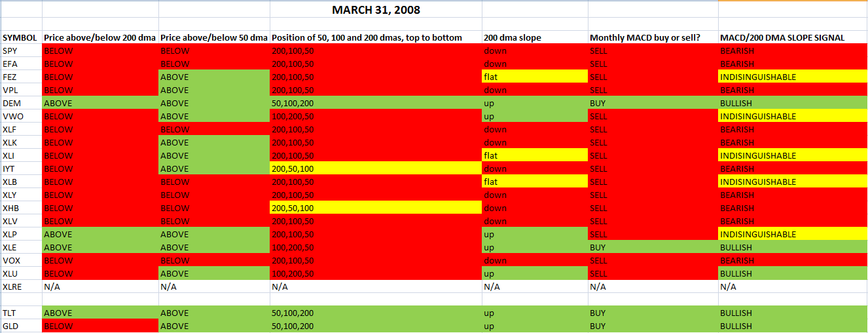The width and height of the screenshot is (868, 333).
Task: Select the BEARISH signal cell for VOX
Action: click(792, 260)
